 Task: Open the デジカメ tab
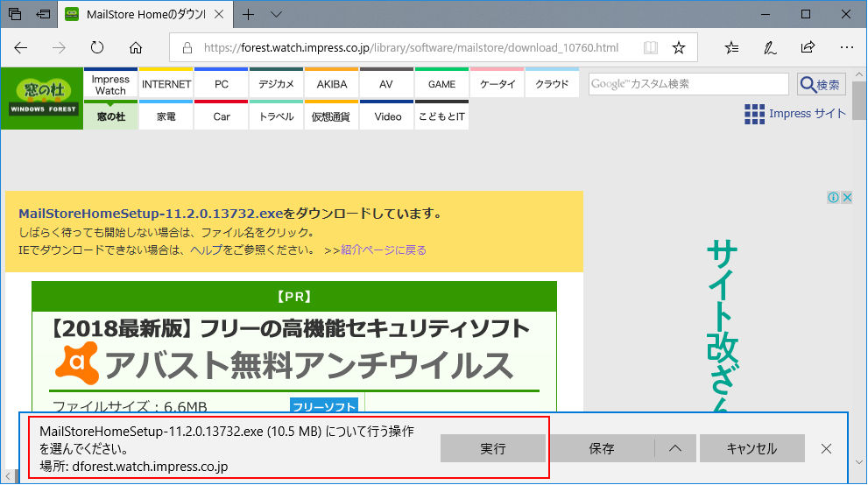276,83
